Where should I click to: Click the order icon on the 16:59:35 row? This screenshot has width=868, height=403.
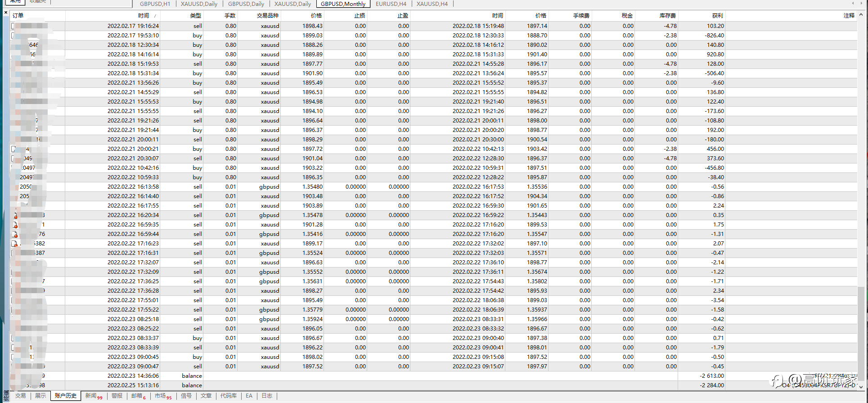pyautogui.click(x=14, y=225)
